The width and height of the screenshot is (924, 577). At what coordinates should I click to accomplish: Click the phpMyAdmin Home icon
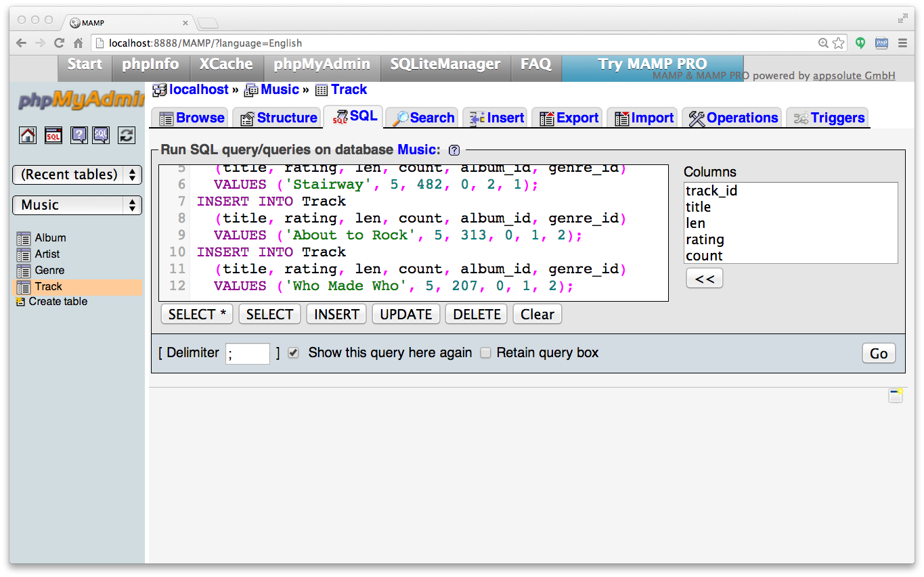(28, 135)
